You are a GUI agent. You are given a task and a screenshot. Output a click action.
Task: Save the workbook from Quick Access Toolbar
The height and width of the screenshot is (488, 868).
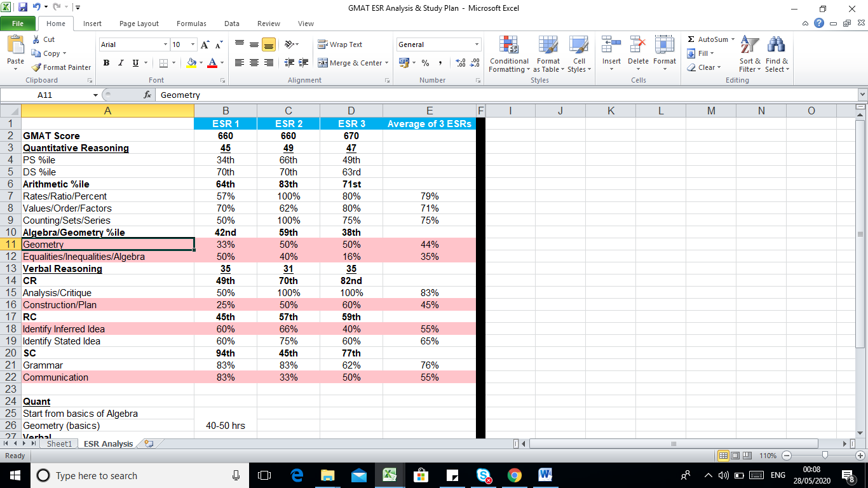[23, 8]
